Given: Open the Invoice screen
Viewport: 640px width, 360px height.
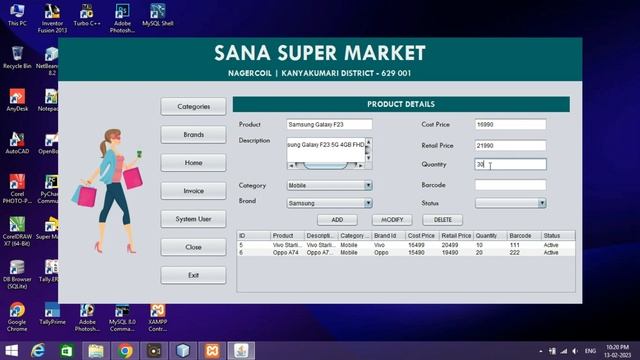Looking at the screenshot, I should click(193, 191).
